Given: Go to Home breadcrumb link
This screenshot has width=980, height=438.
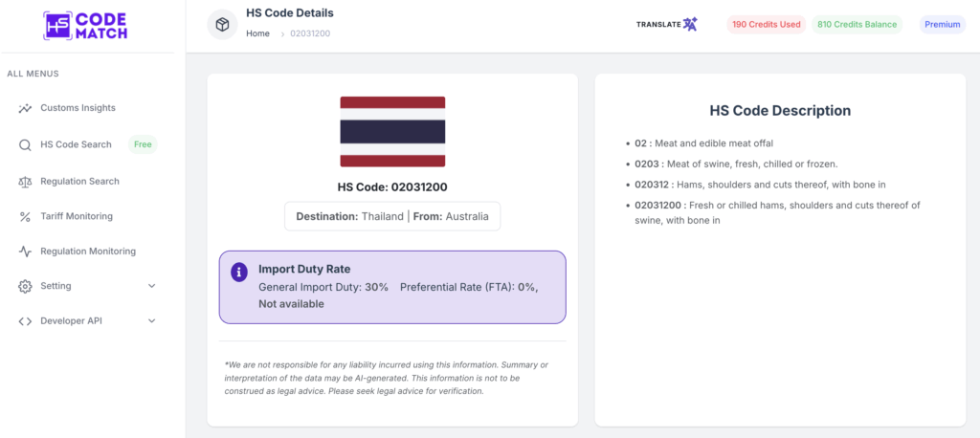Looking at the screenshot, I should 257,33.
